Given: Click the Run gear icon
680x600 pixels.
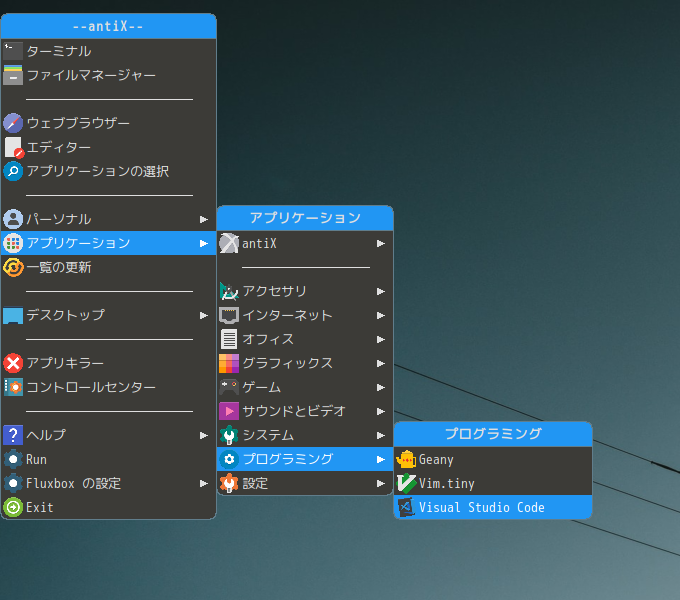Looking at the screenshot, I should [13, 459].
